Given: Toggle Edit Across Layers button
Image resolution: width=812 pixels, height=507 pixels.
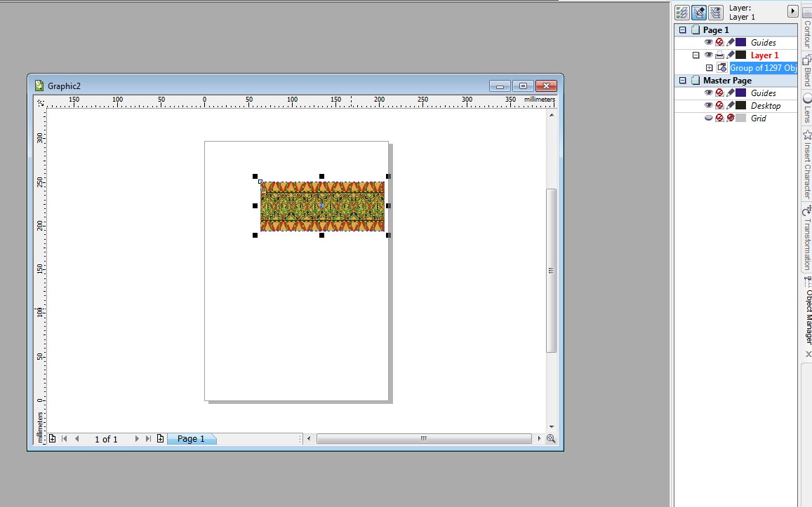Looking at the screenshot, I should click(698, 13).
